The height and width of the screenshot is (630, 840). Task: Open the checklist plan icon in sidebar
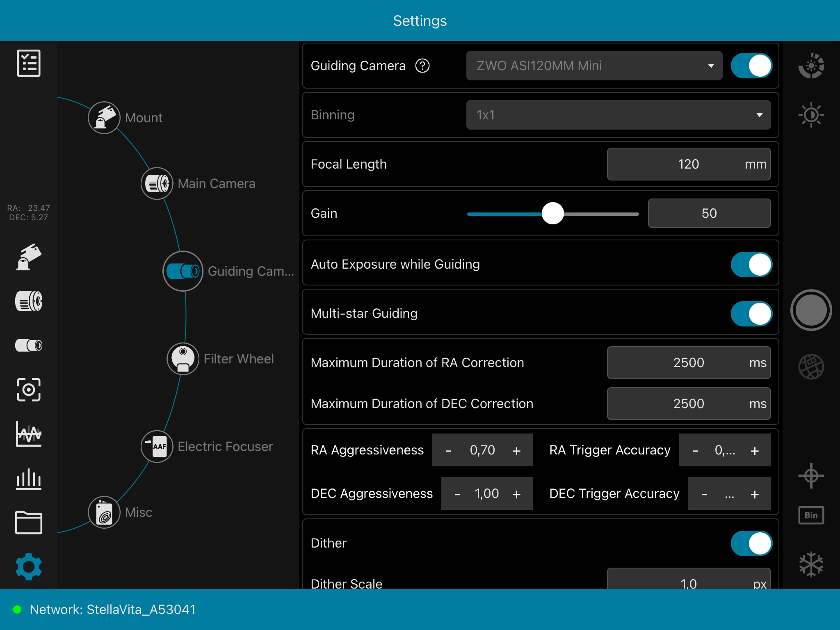pos(28,63)
